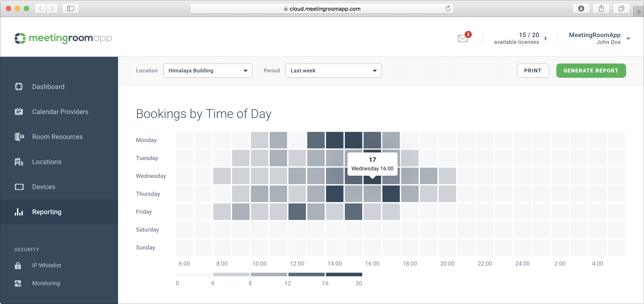The image size is (644, 304).
Task: Open Safari downloads icon
Action: [581, 9]
